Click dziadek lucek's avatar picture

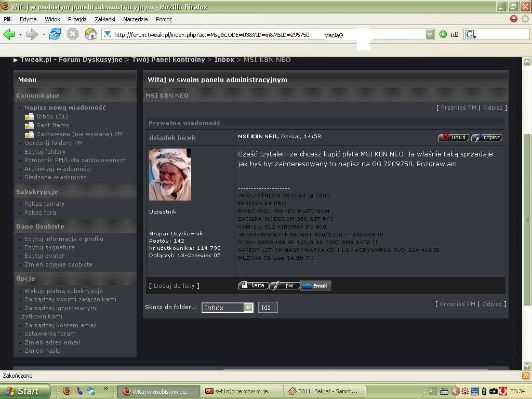pos(170,175)
